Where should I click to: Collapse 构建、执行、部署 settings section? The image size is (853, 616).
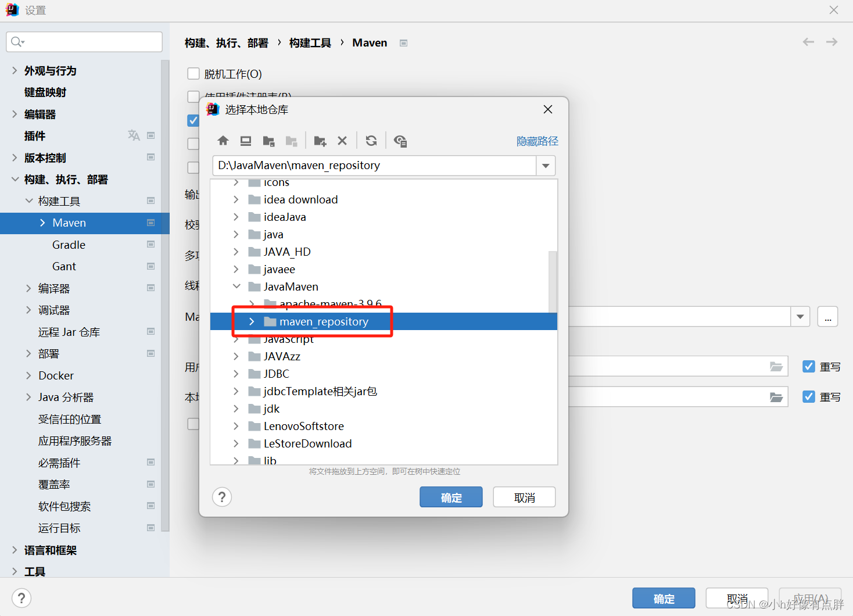(15, 180)
